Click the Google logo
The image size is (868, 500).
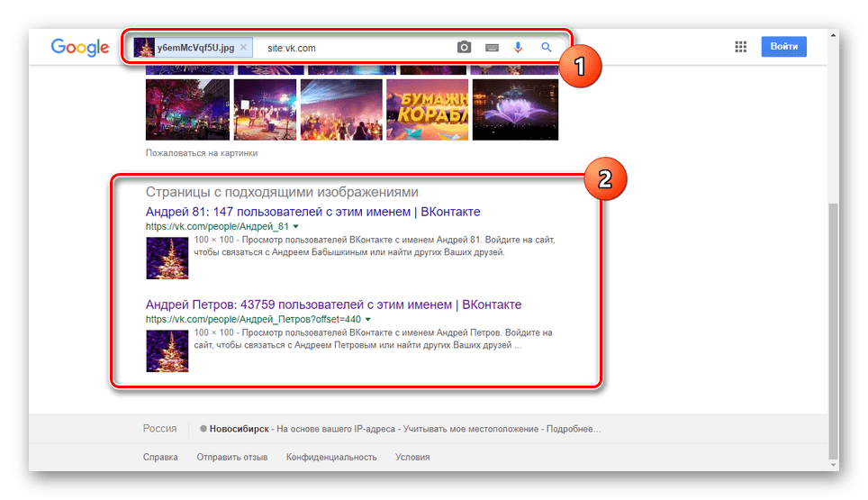pos(80,48)
